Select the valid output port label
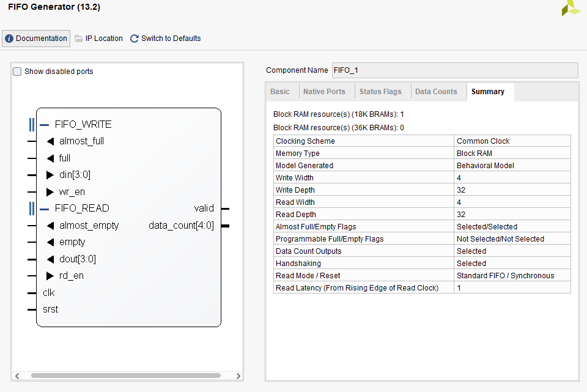The image size is (587, 392). tap(204, 209)
